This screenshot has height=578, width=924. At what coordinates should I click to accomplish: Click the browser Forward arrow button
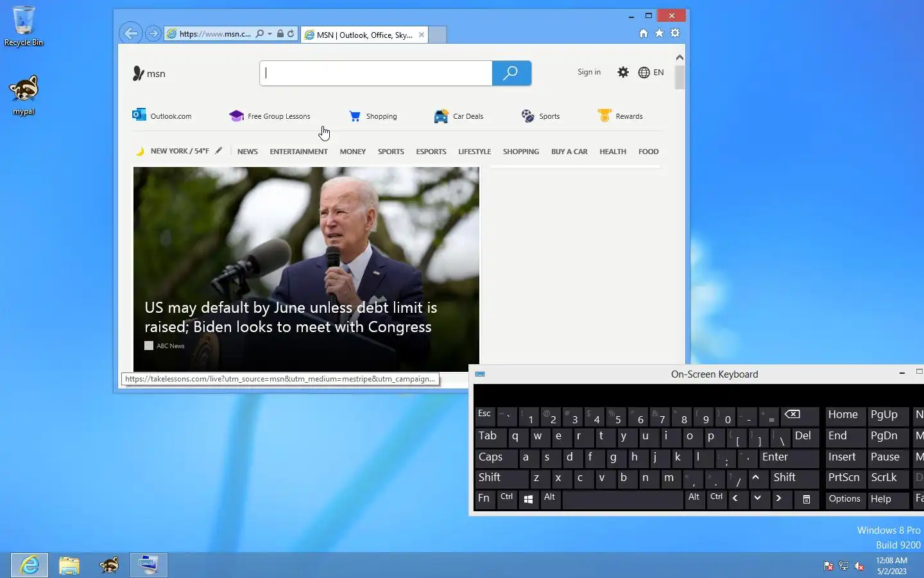[x=153, y=33]
